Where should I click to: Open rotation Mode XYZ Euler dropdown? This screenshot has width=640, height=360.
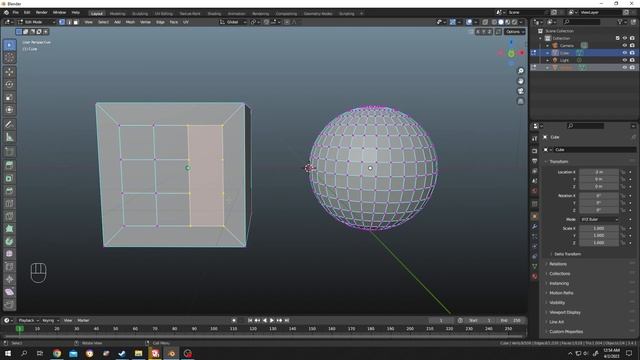599,219
